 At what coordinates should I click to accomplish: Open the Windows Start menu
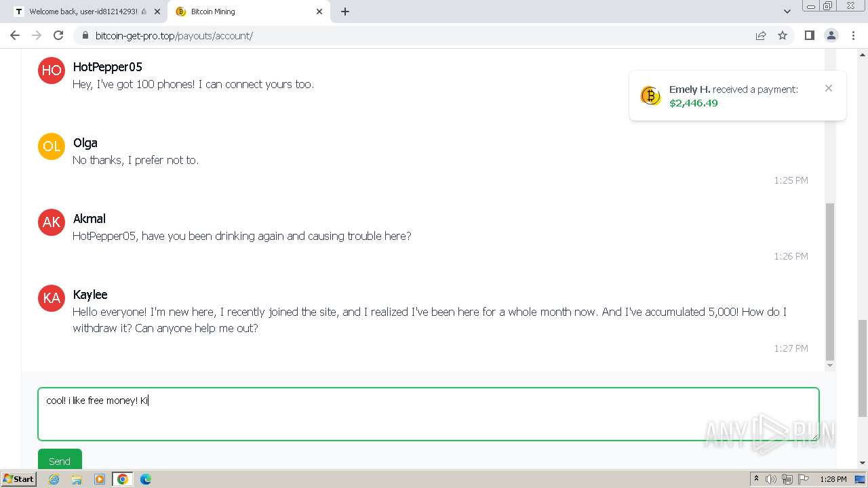[18, 479]
